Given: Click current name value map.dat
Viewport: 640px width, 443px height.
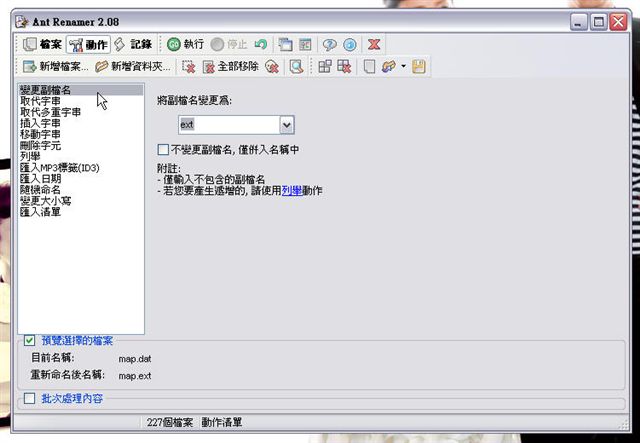Looking at the screenshot, I should pos(135,359).
